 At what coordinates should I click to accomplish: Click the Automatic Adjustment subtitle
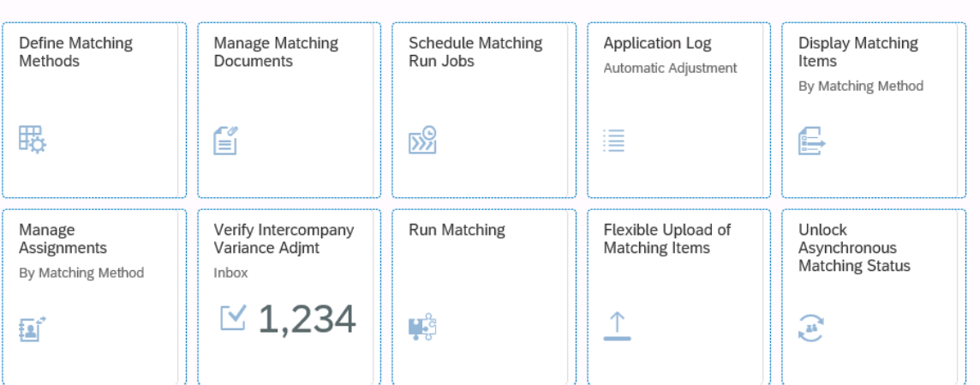click(x=670, y=68)
